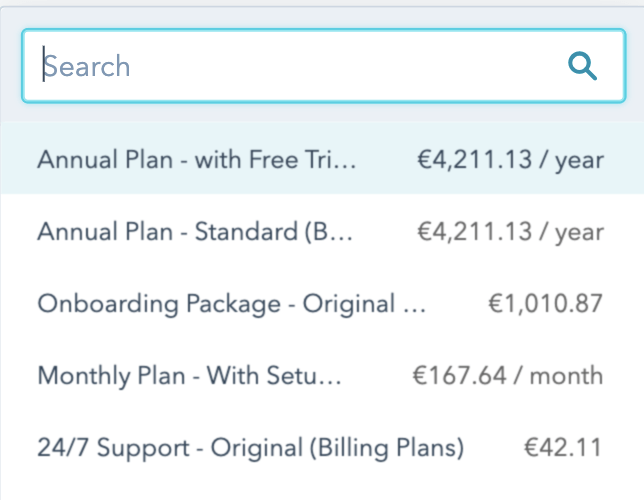The height and width of the screenshot is (500, 644).
Task: Select Annual Plan - with Free Trial option
Action: click(196, 160)
